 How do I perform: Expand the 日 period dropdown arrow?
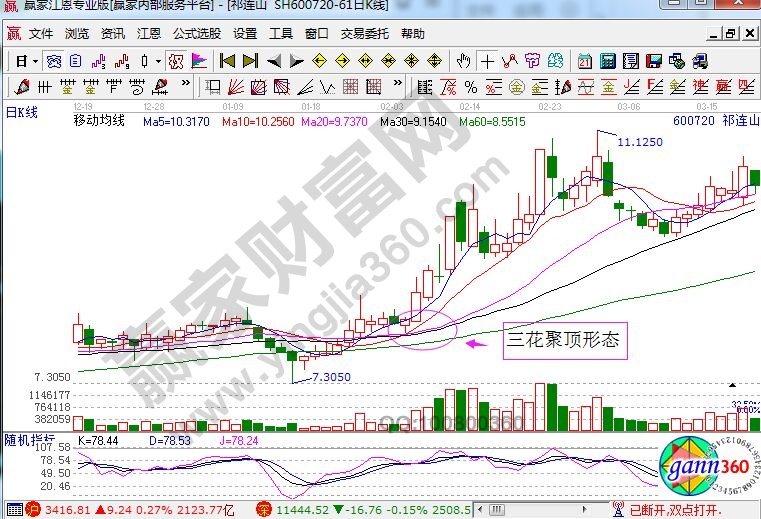(35, 61)
